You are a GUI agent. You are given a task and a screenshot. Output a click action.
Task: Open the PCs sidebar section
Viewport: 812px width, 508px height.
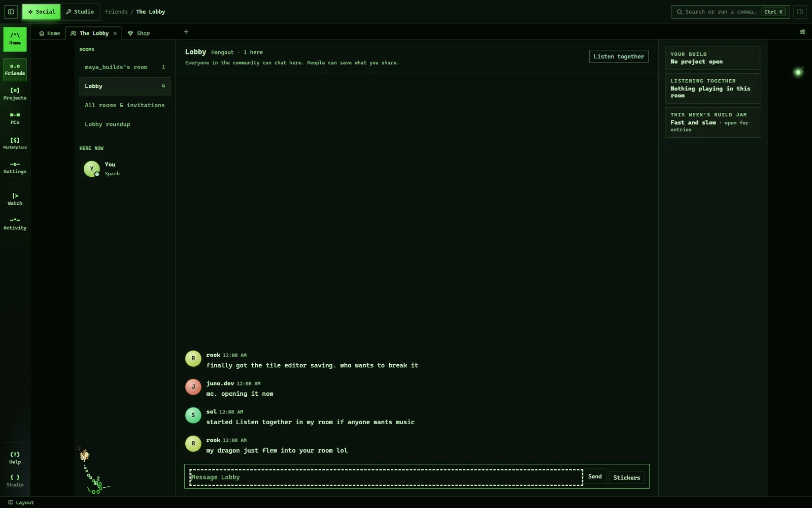click(x=15, y=118)
